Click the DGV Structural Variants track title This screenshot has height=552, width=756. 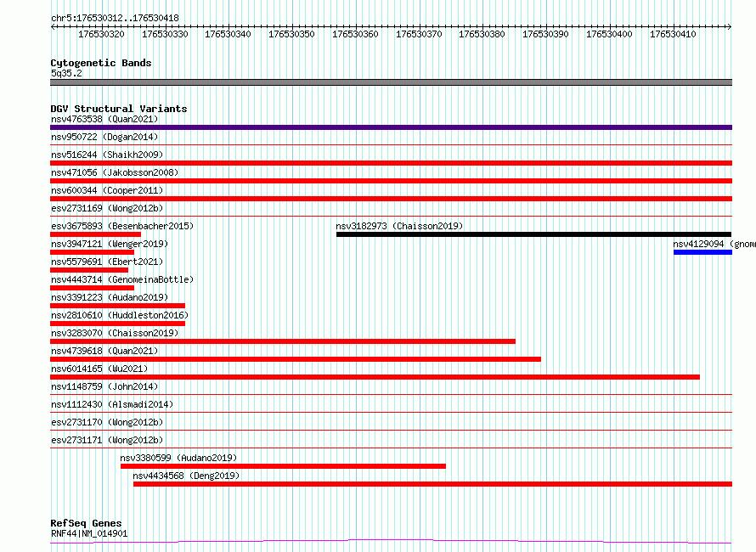(x=119, y=109)
